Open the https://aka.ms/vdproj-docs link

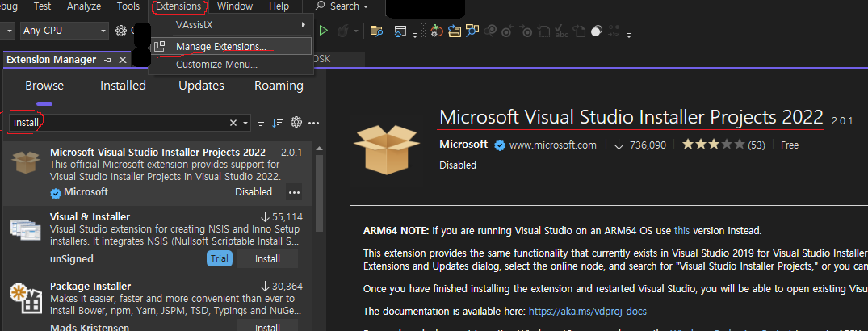pyautogui.click(x=587, y=312)
